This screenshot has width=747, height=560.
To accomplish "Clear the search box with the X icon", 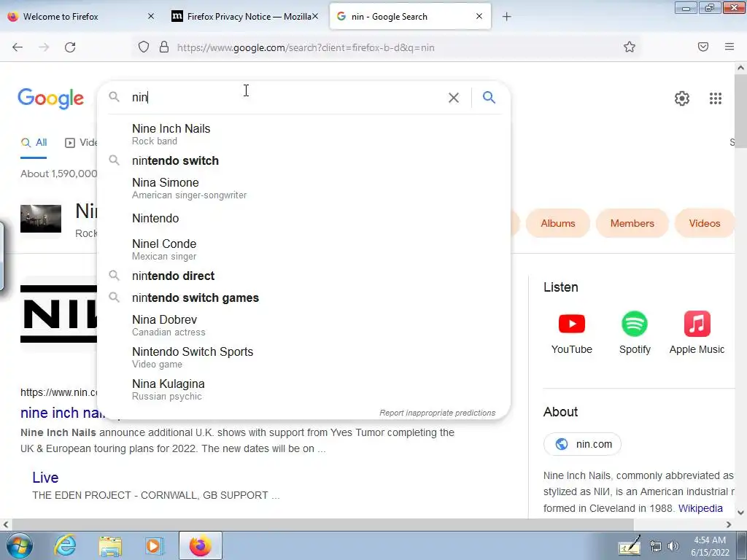I will [x=454, y=98].
